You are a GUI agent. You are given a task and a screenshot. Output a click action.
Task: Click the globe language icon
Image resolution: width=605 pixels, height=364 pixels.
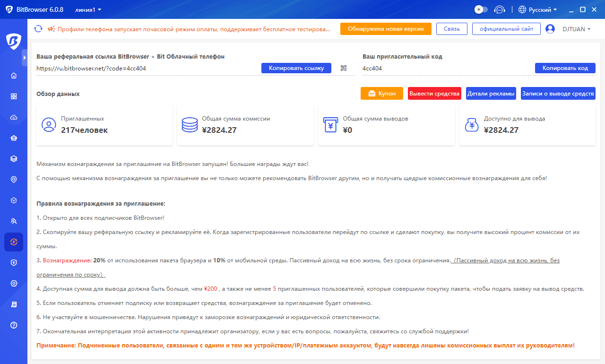click(522, 9)
